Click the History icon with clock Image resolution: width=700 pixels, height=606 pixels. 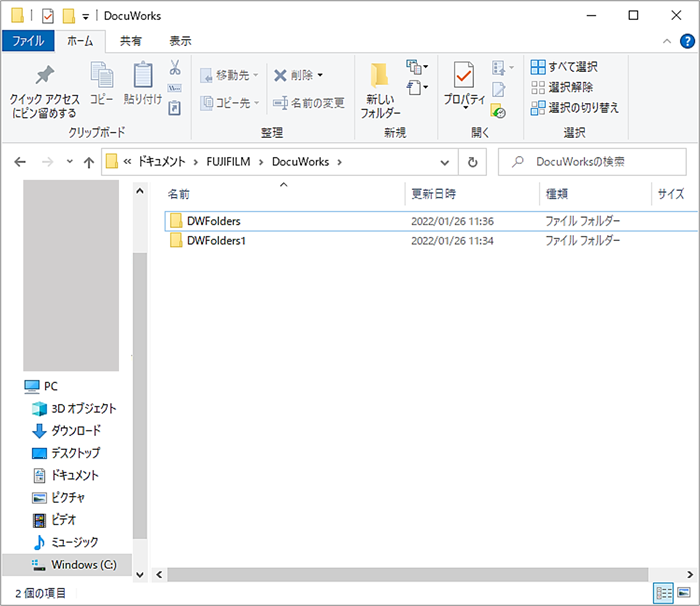pos(498,110)
